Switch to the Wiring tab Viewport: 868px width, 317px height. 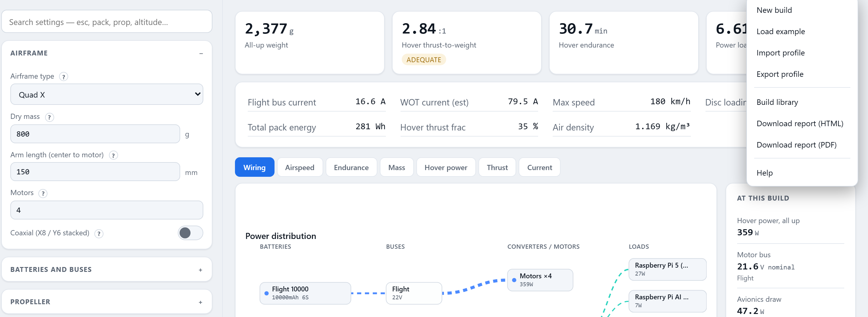[x=254, y=167]
